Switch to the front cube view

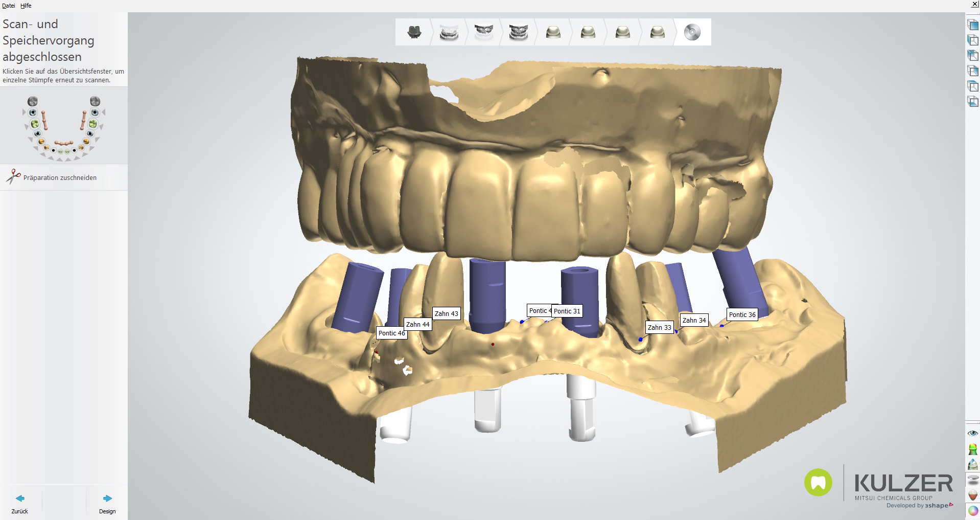973,25
